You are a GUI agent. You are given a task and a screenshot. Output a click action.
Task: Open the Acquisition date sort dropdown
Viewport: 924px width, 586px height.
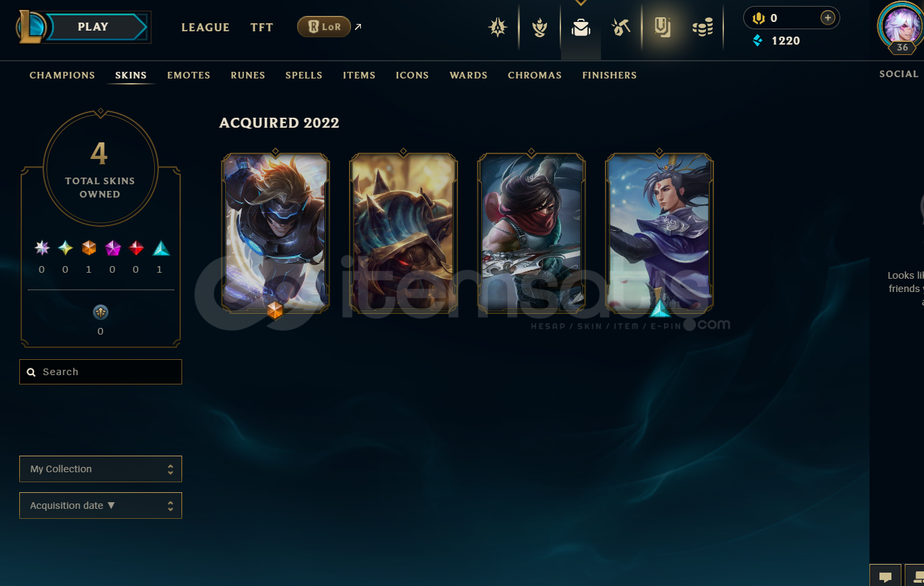coord(100,506)
